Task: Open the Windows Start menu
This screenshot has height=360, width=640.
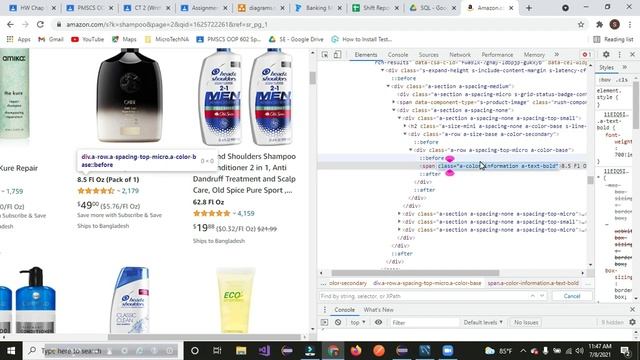Action: tap(11, 351)
